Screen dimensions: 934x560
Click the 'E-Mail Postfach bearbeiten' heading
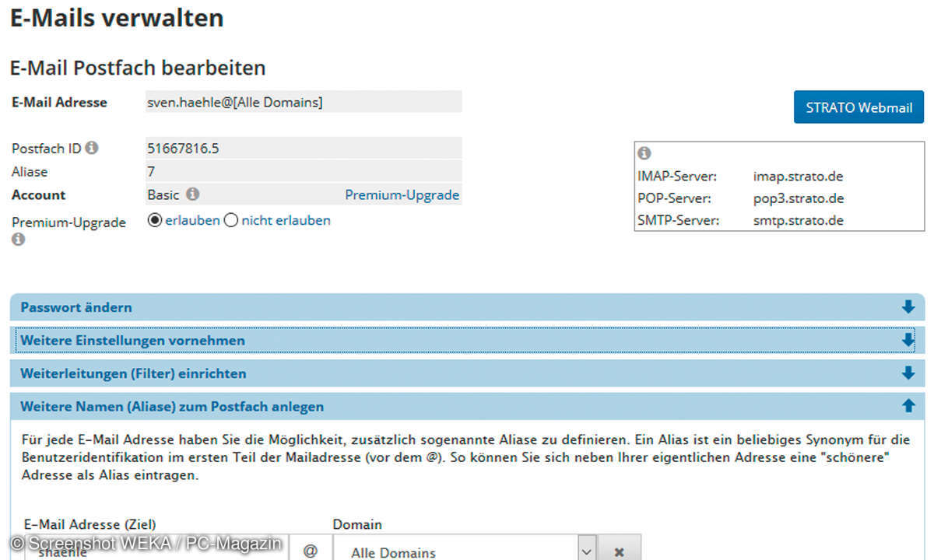tap(138, 68)
